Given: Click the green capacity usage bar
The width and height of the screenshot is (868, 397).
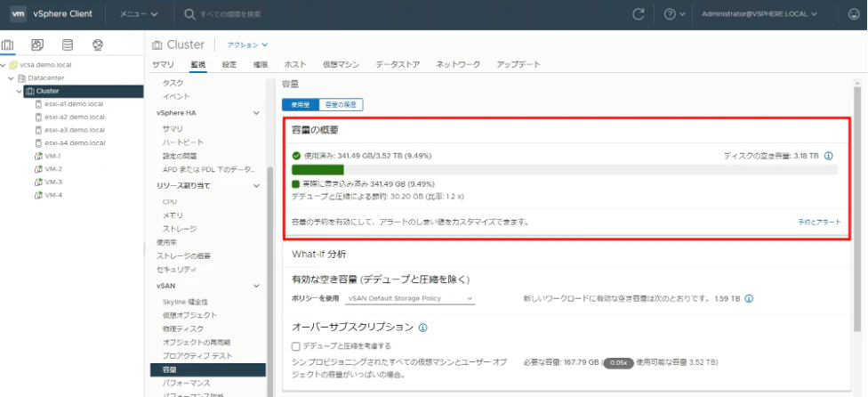Looking at the screenshot, I should pos(317,170).
